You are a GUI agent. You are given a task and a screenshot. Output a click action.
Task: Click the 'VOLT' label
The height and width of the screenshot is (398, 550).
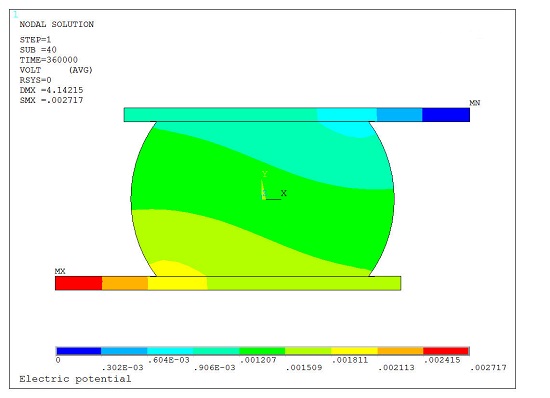(x=30, y=70)
